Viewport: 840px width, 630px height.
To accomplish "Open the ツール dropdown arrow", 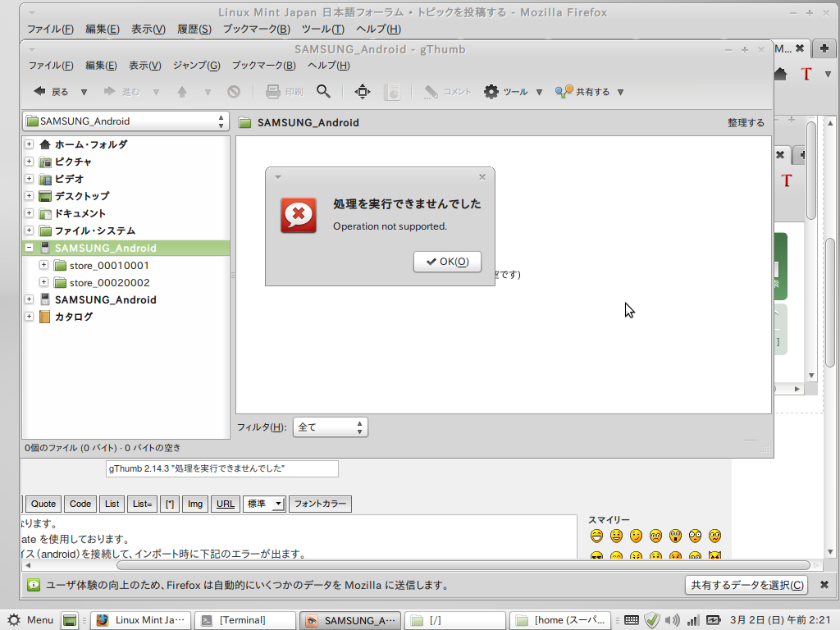I will (540, 92).
